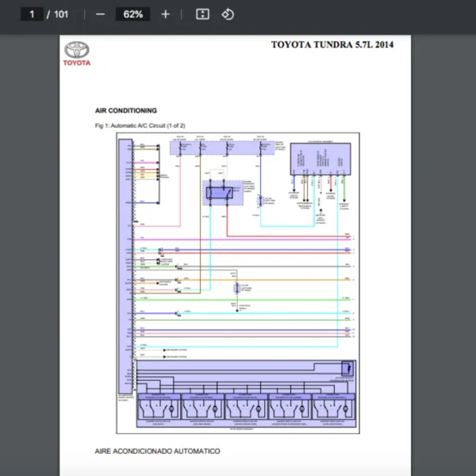Image resolution: width=476 pixels, height=476 pixels.
Task: Click the AIR CONDITIONING section heading
Action: tap(125, 110)
